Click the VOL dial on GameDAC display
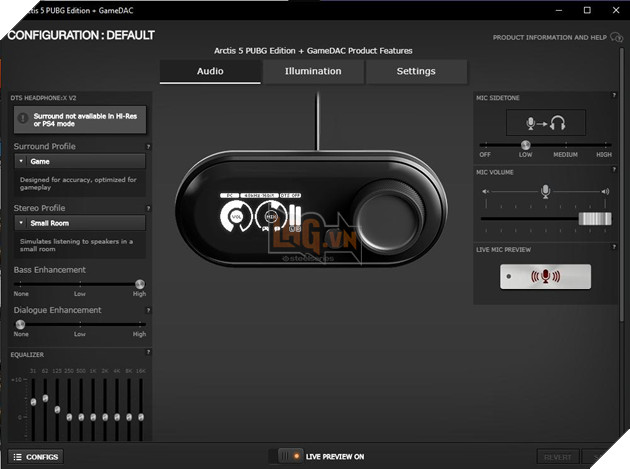 pos(237,214)
